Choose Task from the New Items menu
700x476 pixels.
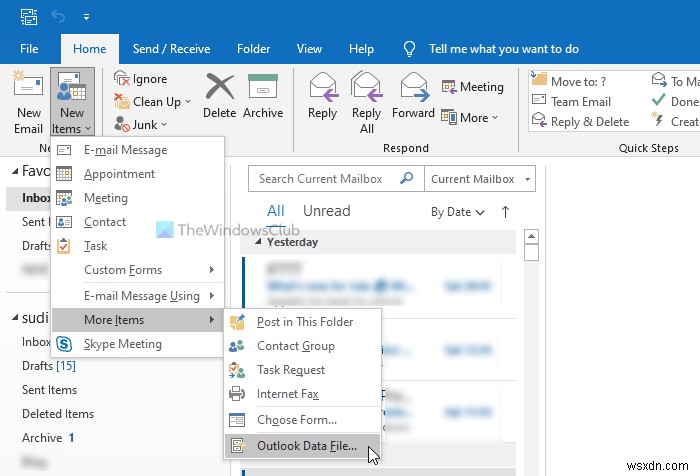[138, 246]
